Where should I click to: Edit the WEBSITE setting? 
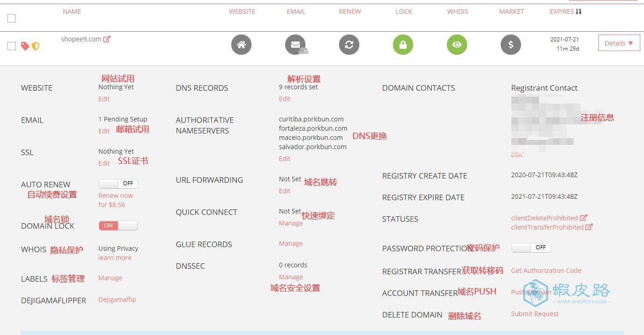click(x=104, y=99)
